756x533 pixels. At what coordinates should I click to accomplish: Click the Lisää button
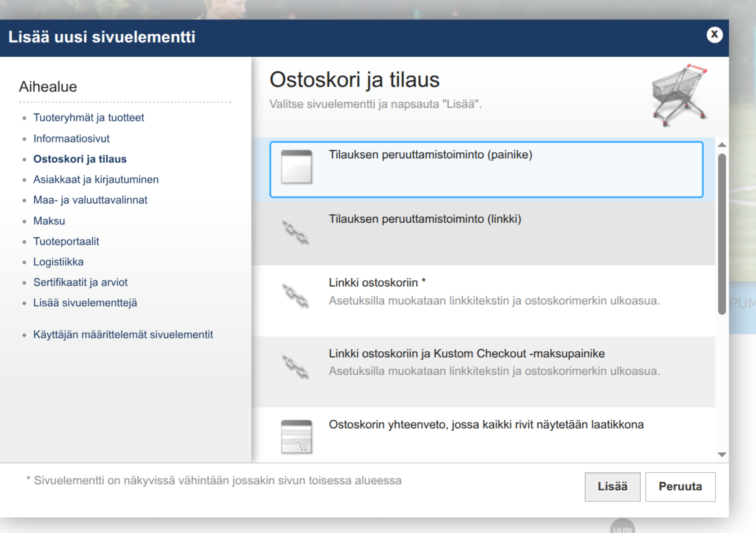coord(612,486)
